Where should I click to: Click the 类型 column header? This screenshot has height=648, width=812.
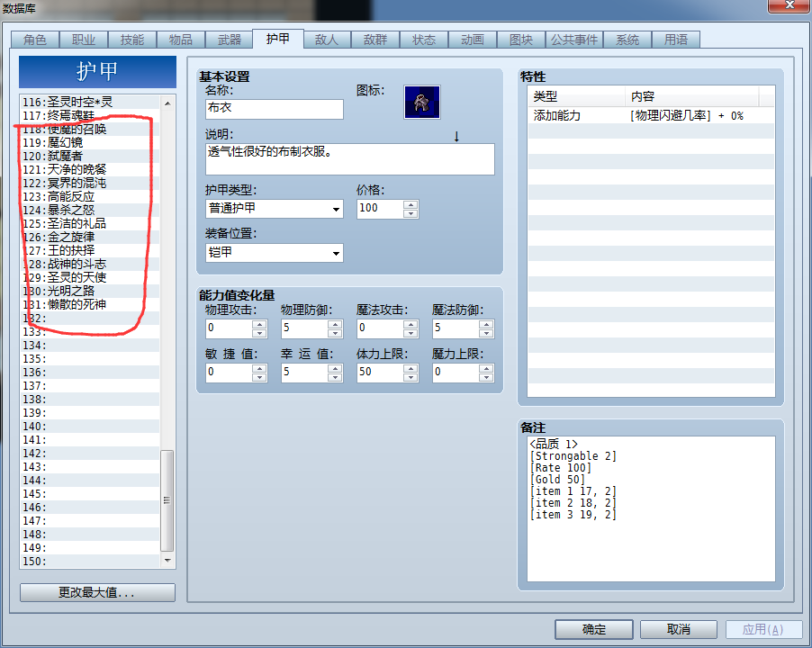click(576, 96)
